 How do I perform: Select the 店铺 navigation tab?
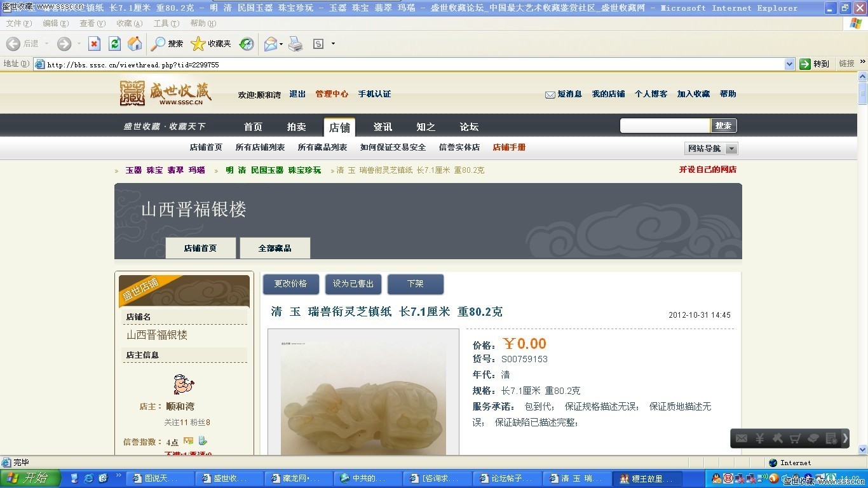coord(339,127)
